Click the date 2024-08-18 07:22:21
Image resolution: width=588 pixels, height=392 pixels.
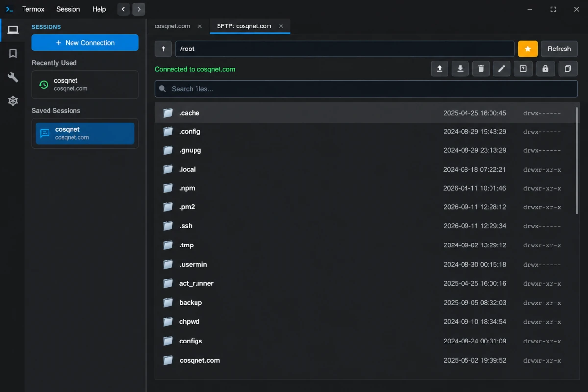[475, 170]
